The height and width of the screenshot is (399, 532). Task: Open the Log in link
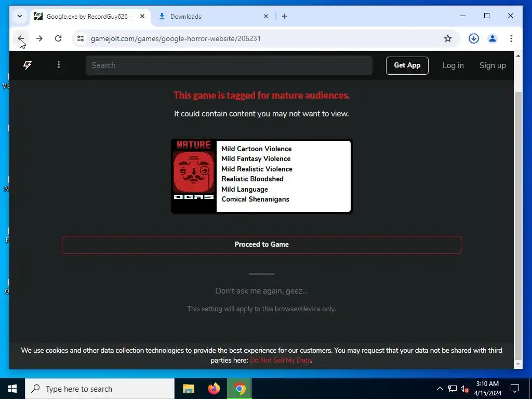(453, 65)
